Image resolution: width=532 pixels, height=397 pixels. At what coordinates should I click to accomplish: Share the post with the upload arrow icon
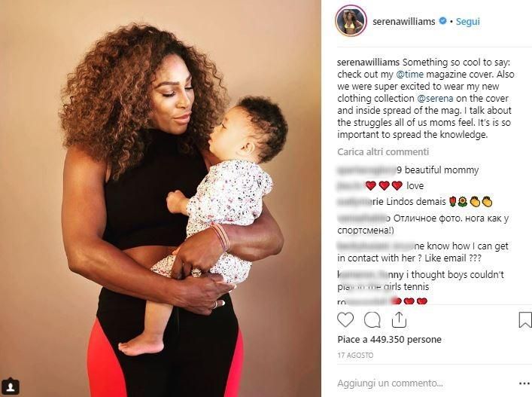click(399, 319)
